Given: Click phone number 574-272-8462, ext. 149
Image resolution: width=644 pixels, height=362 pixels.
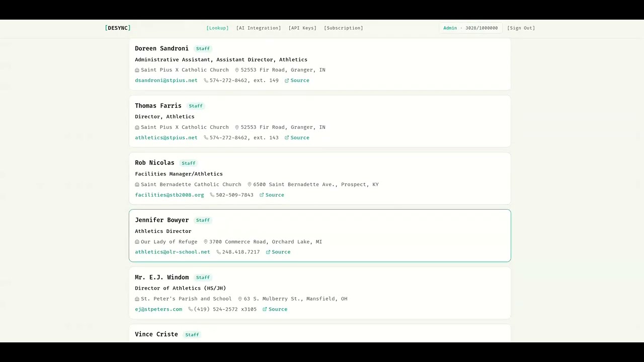Looking at the screenshot, I should (x=244, y=80).
